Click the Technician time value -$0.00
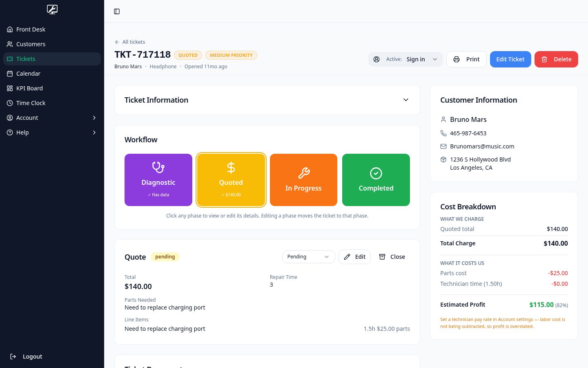This screenshot has height=368, width=588. click(559, 284)
